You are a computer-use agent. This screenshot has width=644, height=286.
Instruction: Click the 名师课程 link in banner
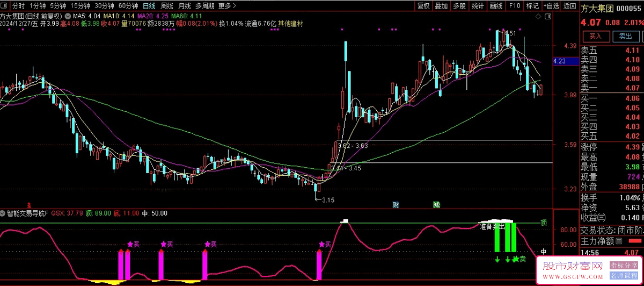click(625, 275)
